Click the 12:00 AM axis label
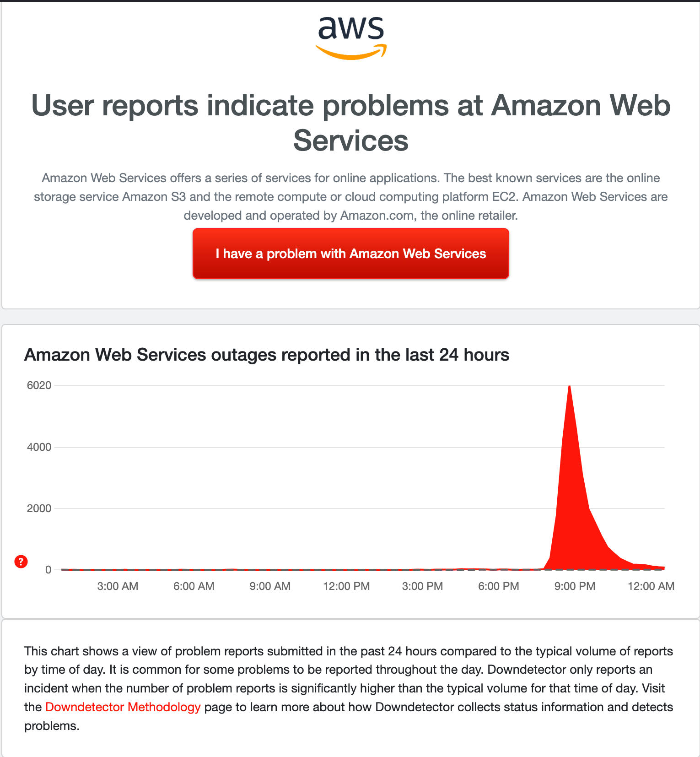Image resolution: width=700 pixels, height=757 pixels. 651,586
